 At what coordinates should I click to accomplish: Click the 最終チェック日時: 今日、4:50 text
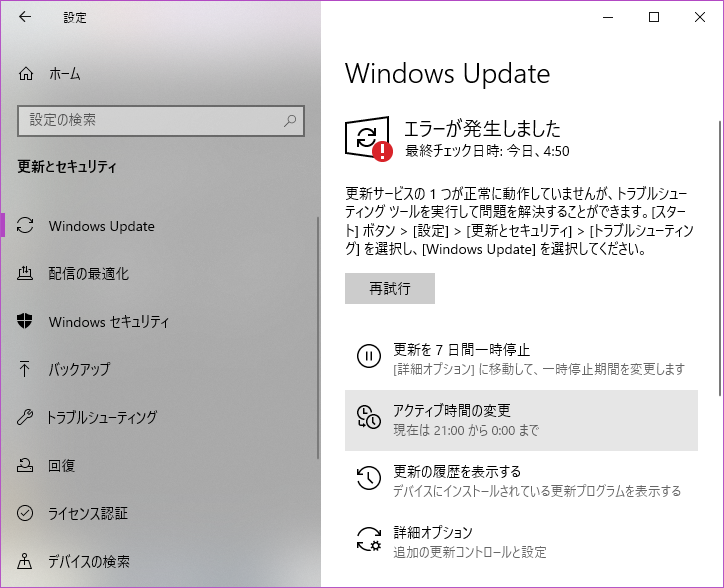pyautogui.click(x=487, y=151)
